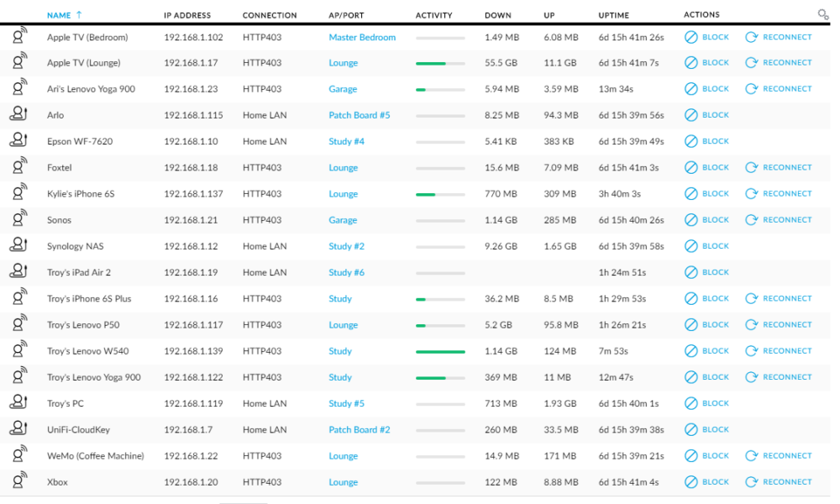Open the Patch Board #5 link for Arlo
840x504 pixels.
click(x=360, y=115)
